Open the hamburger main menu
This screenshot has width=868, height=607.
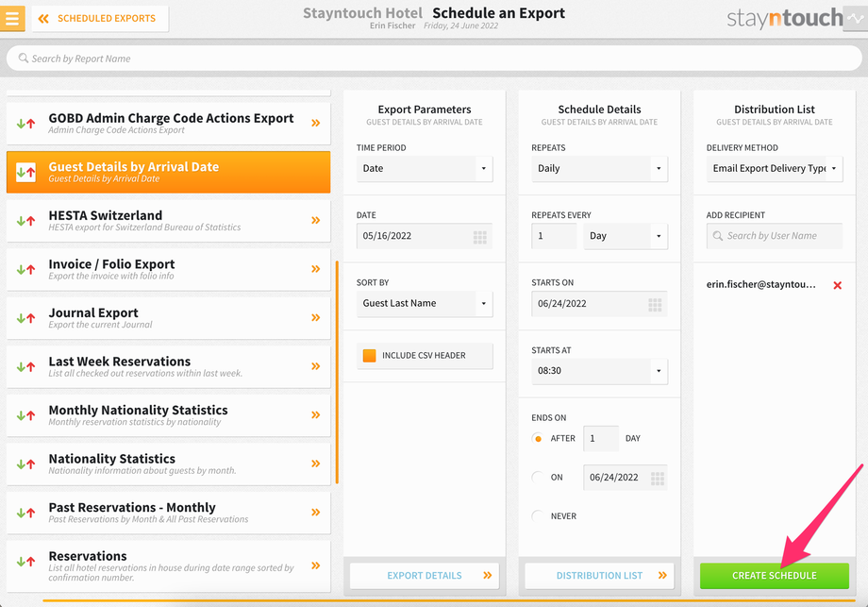(11, 18)
